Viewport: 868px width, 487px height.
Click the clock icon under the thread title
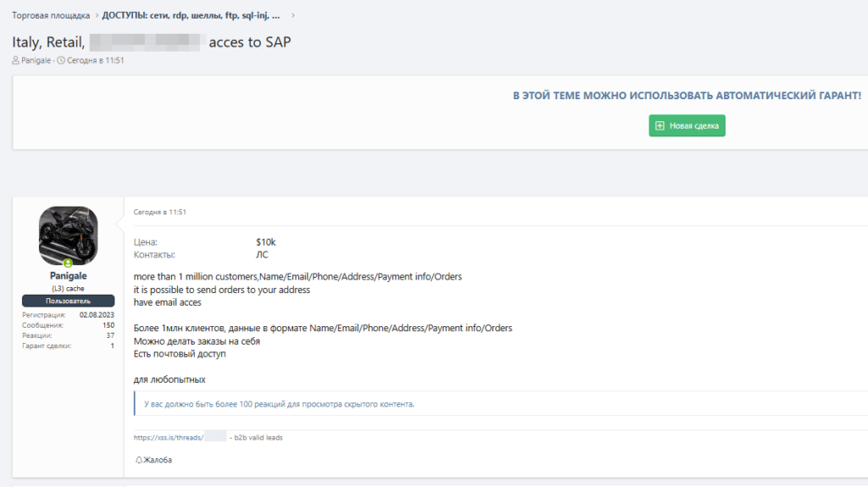pyautogui.click(x=60, y=60)
